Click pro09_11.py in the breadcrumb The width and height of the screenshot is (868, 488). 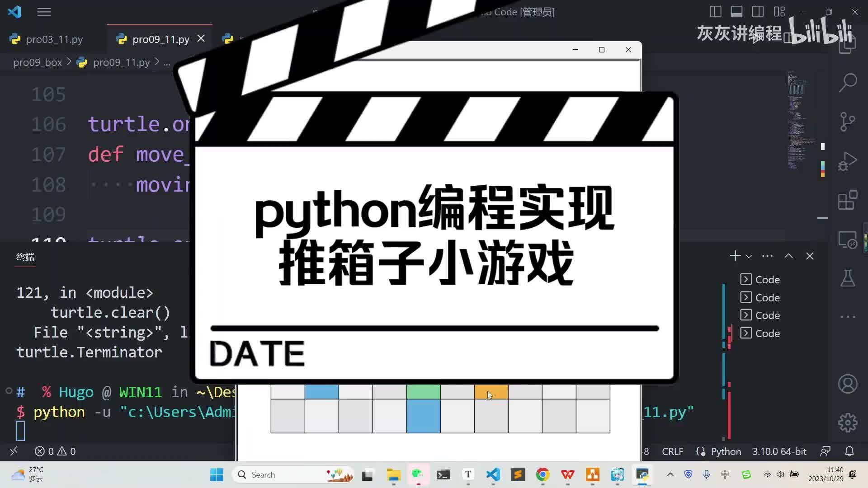coord(121,62)
